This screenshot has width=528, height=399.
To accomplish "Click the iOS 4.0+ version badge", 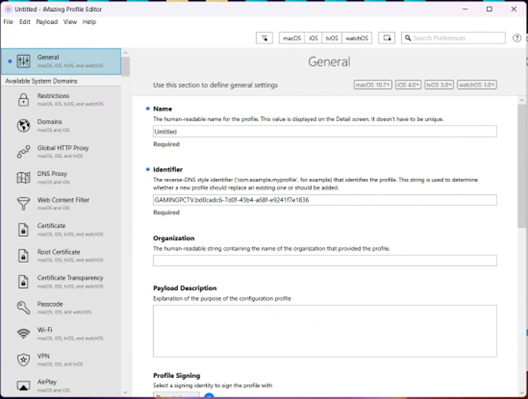I will point(408,85).
